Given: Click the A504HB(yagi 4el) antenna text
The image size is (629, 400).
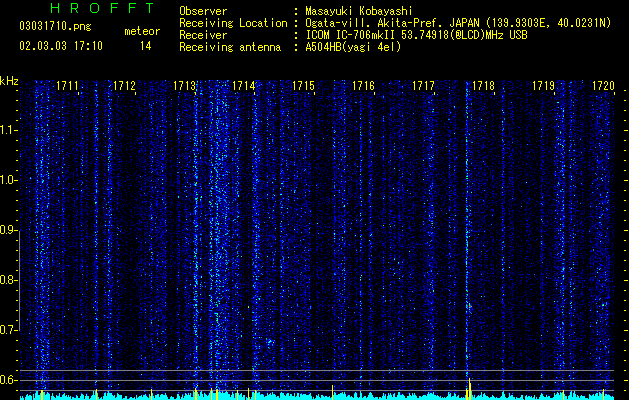Looking at the screenshot, I should pos(353,47).
